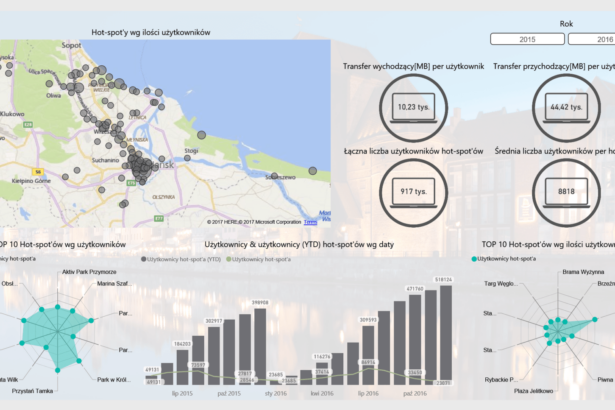Click the Suchanino map label

(x=106, y=160)
